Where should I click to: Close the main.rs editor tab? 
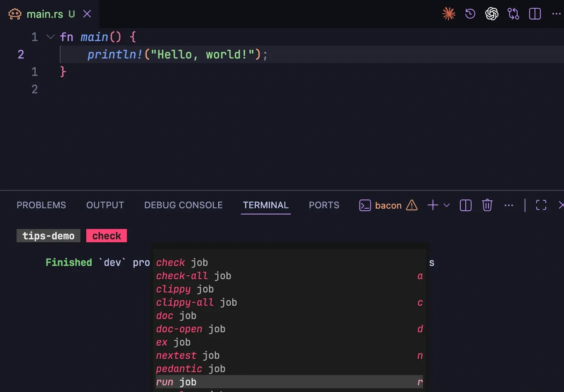[87, 14]
